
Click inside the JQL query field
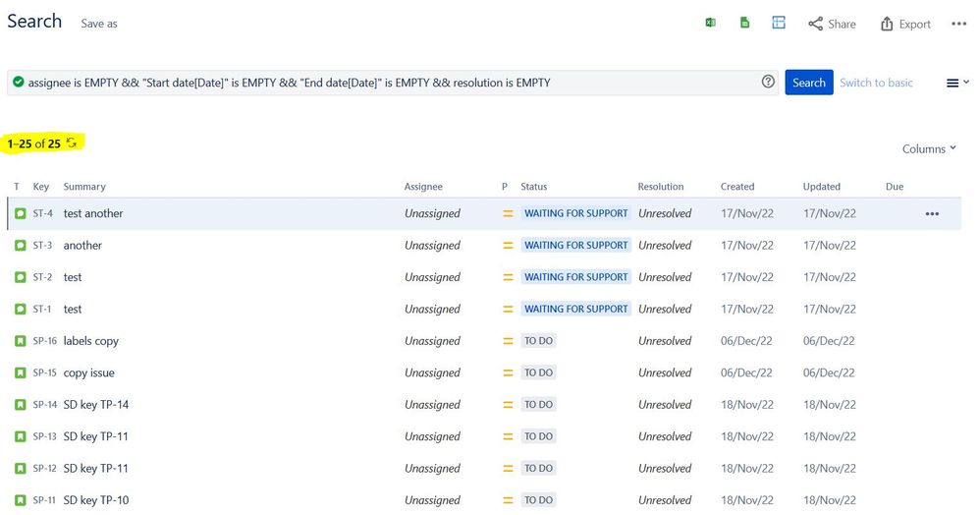point(393,83)
